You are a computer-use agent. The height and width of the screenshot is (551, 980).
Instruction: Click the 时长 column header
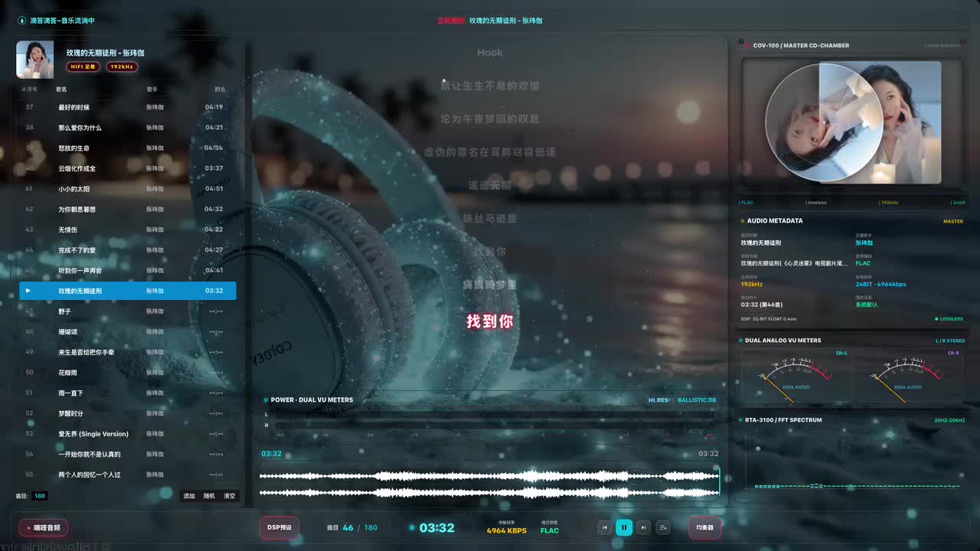click(220, 90)
